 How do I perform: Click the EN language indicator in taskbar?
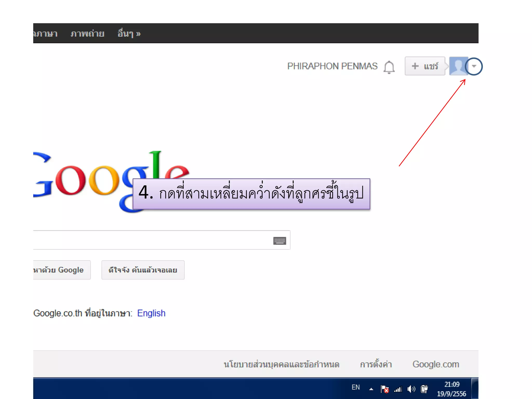click(356, 387)
